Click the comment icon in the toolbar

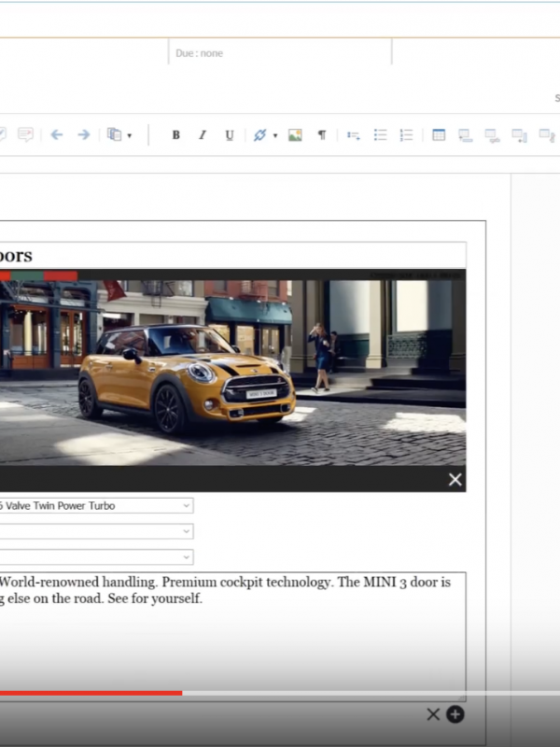[25, 134]
